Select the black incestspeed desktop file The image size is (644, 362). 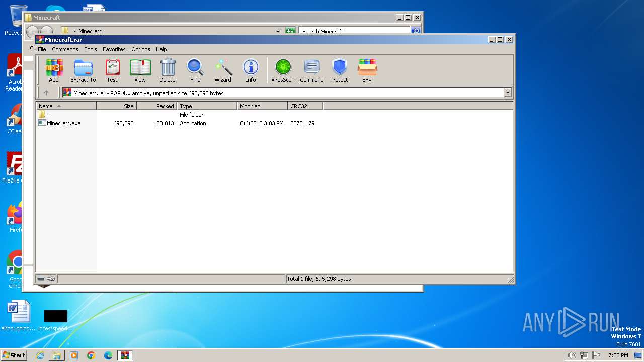pos(55,320)
